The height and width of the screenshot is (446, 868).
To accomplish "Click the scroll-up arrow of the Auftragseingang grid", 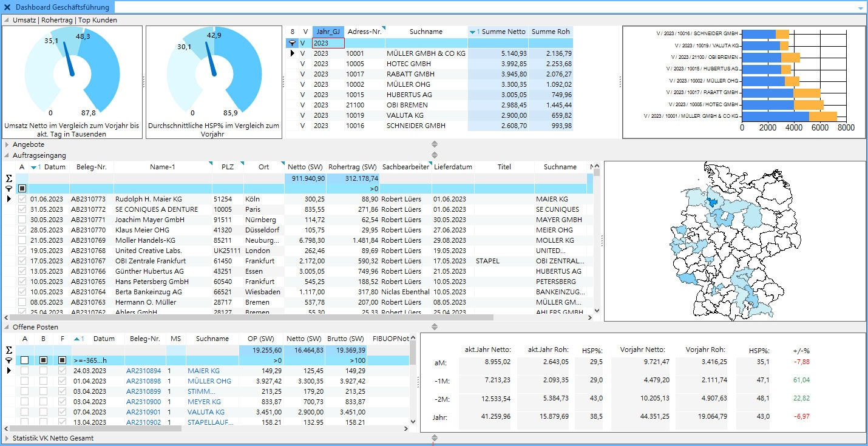I will (596, 166).
